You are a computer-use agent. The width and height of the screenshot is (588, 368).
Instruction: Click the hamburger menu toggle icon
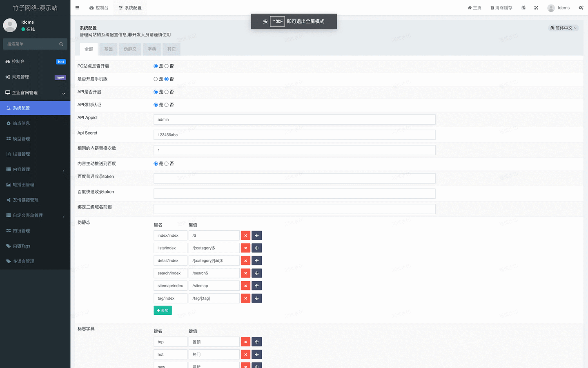point(77,8)
